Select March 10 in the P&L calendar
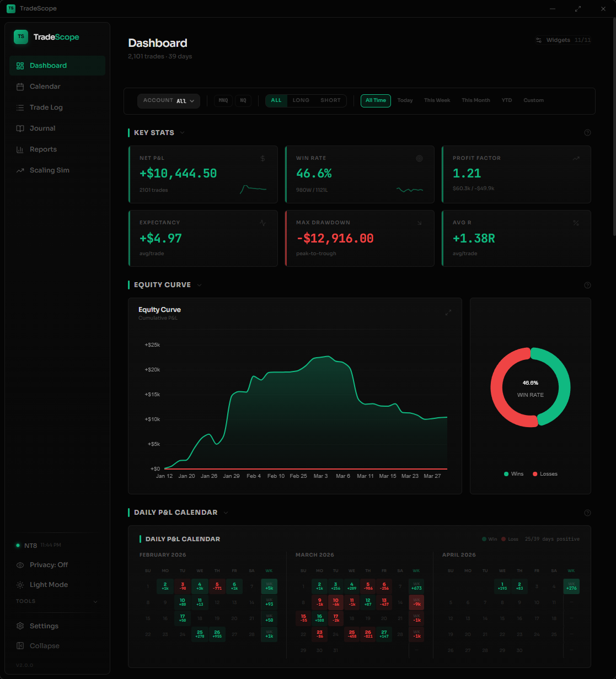The image size is (616, 679). click(336, 602)
